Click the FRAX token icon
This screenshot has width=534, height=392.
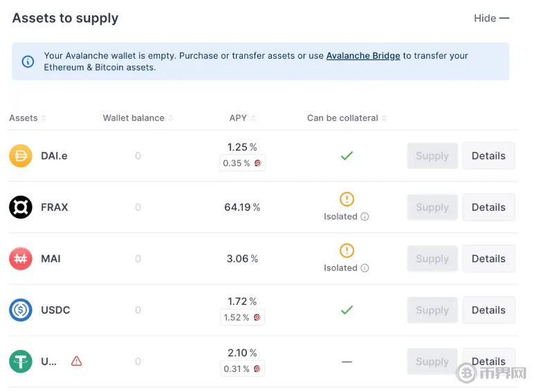(x=21, y=207)
